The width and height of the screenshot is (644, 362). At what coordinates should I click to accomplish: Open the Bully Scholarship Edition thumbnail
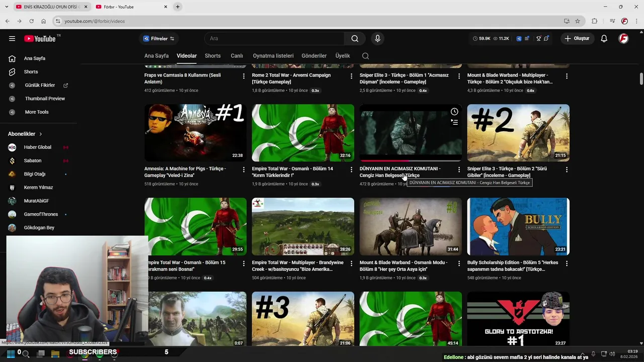[x=518, y=226]
